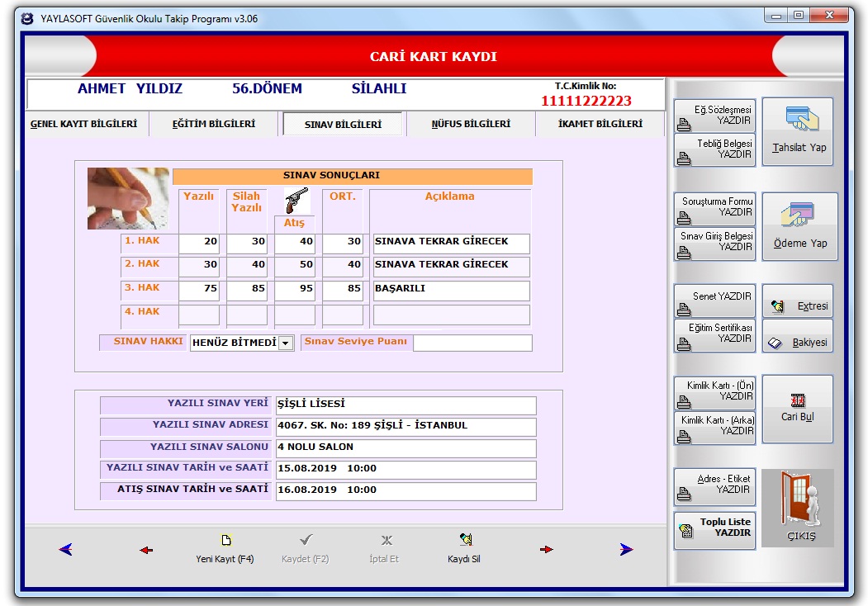Print Soruşturma Formu
868x606 pixels.
click(x=714, y=209)
